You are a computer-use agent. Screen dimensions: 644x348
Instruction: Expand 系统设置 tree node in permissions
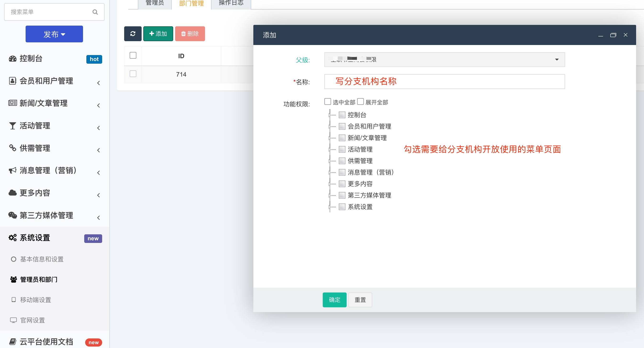[x=330, y=207]
